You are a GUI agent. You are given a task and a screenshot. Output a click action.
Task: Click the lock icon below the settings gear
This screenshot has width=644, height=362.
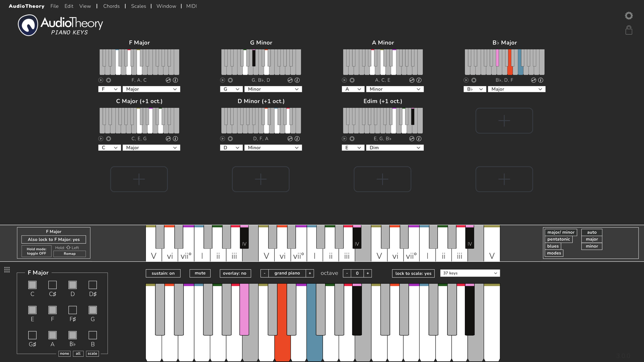(x=629, y=30)
